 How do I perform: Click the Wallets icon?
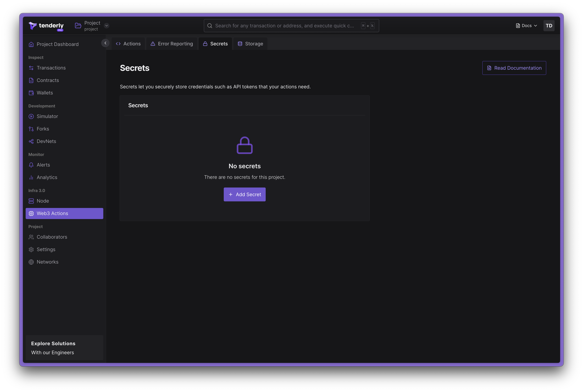coord(31,93)
